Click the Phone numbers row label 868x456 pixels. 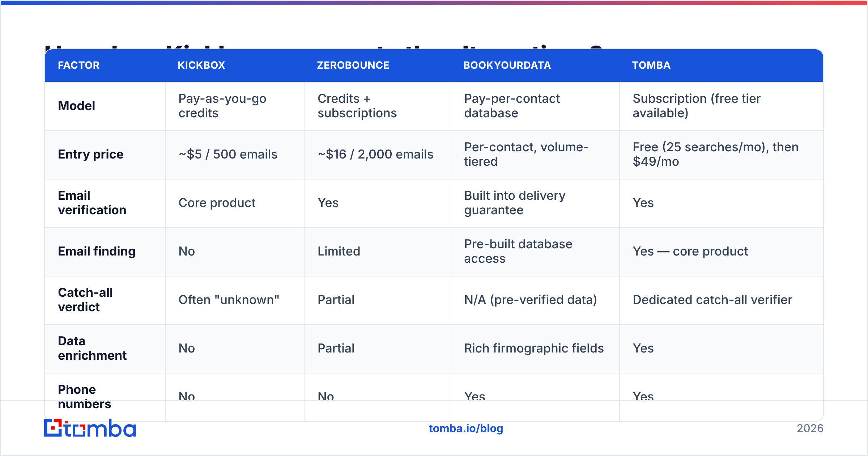[84, 397]
